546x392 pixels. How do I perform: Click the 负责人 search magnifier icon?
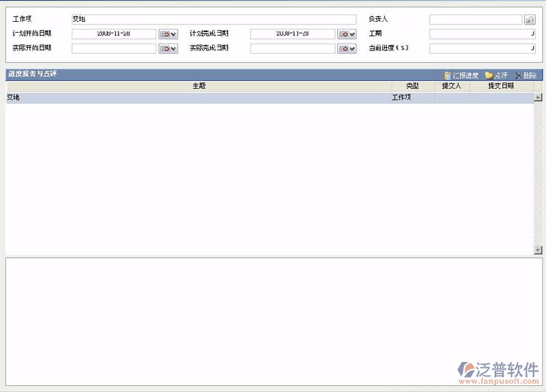click(530, 20)
